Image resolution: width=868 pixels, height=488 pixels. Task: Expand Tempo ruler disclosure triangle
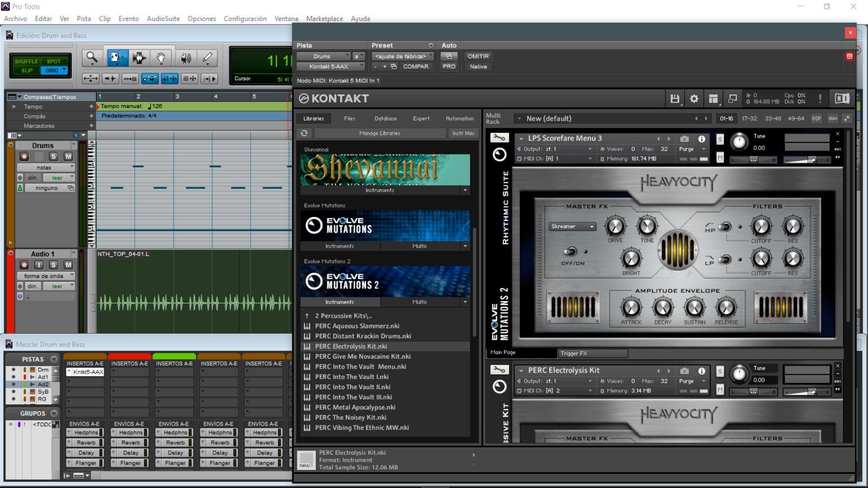coord(14,107)
